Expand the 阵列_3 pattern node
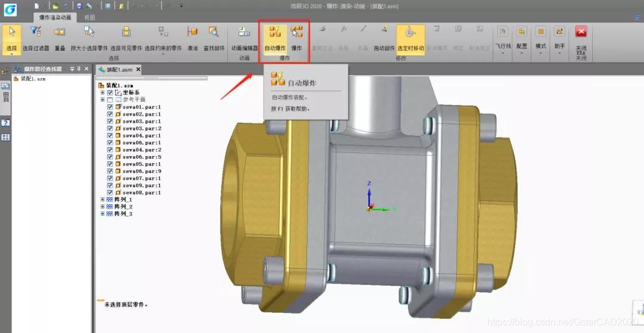 (103, 214)
